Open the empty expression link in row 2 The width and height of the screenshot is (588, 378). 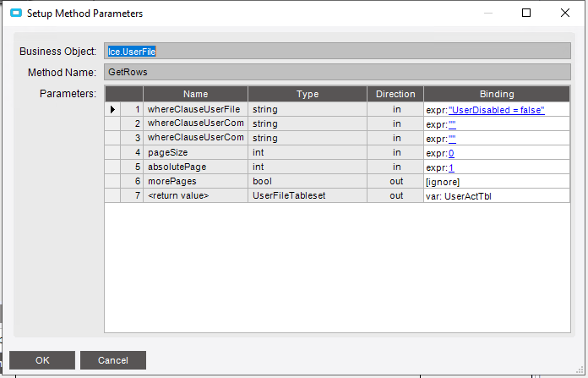coord(452,124)
